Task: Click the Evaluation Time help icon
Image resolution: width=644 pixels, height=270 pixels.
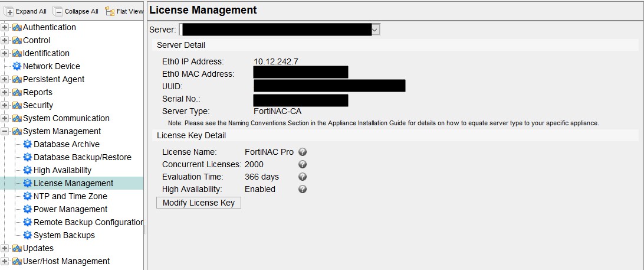Action: pyautogui.click(x=303, y=177)
